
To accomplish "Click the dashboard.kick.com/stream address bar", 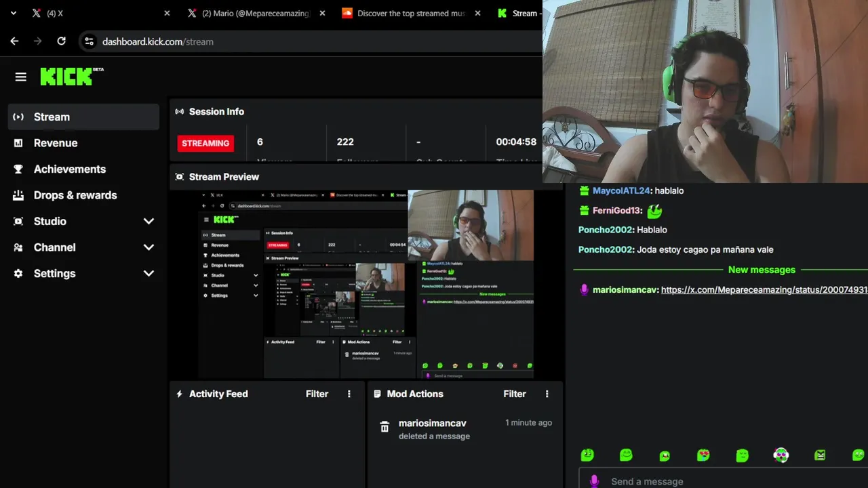I will tap(312, 41).
